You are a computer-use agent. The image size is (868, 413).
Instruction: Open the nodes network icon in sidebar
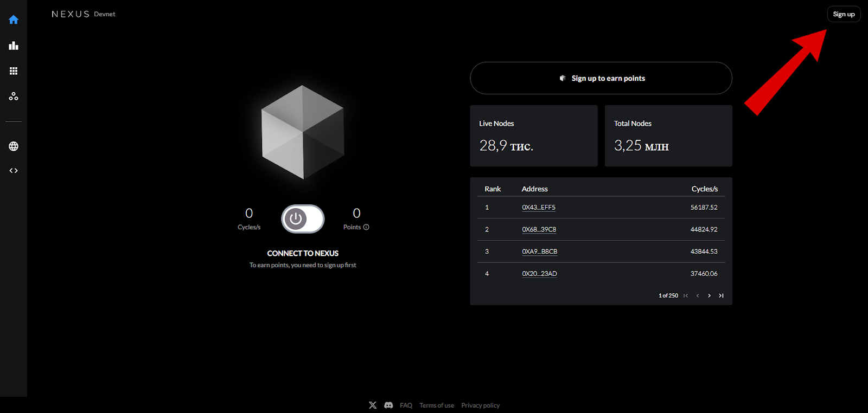click(x=14, y=96)
